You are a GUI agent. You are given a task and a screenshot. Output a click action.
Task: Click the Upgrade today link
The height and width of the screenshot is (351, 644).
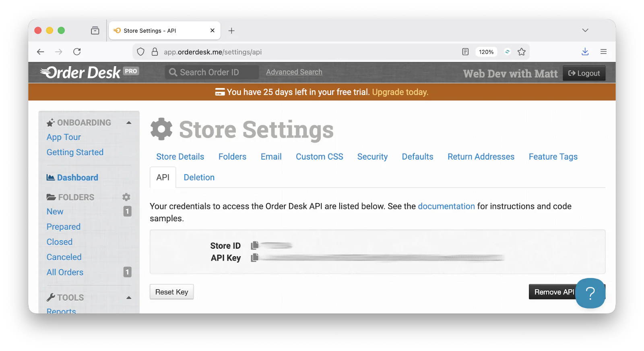click(400, 92)
